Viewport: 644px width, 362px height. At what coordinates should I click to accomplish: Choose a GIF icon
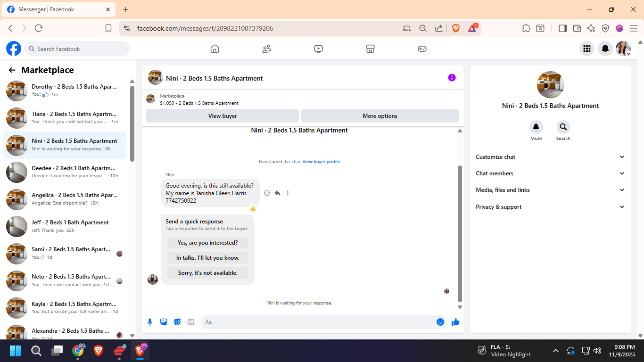coord(191,322)
